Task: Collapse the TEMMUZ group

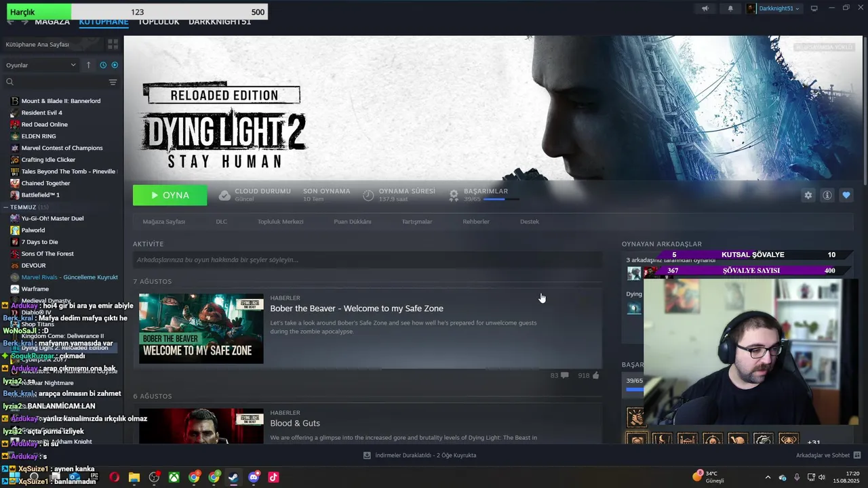Action: (x=6, y=207)
